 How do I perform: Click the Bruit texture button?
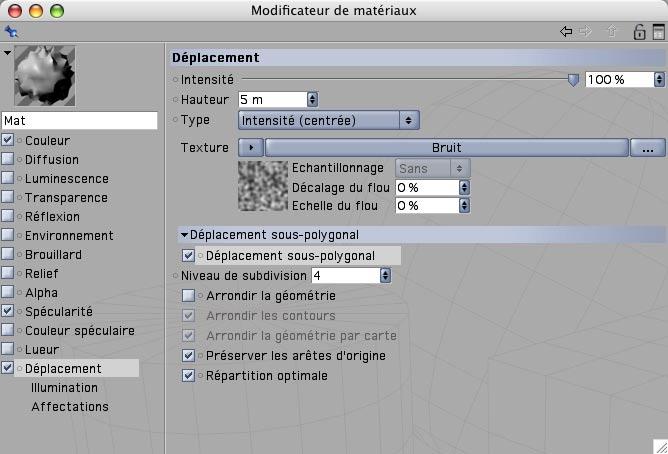tap(446, 147)
